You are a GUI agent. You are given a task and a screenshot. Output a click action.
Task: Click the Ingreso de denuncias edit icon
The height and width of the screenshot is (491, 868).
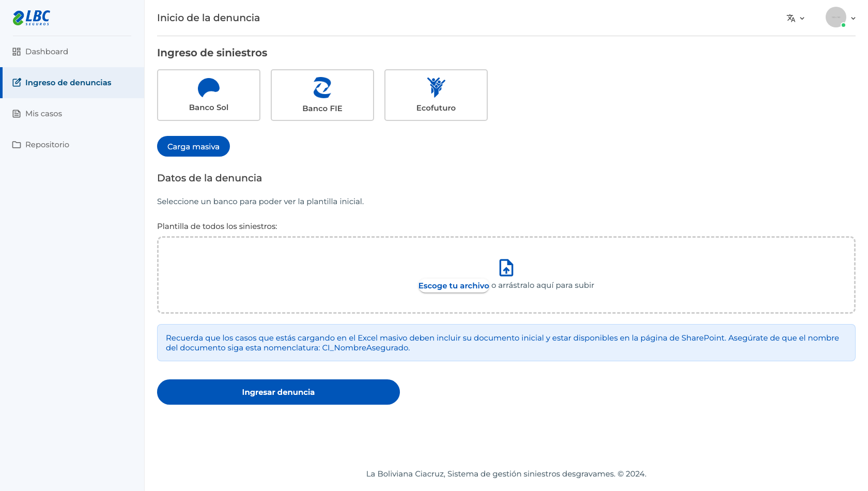17,83
